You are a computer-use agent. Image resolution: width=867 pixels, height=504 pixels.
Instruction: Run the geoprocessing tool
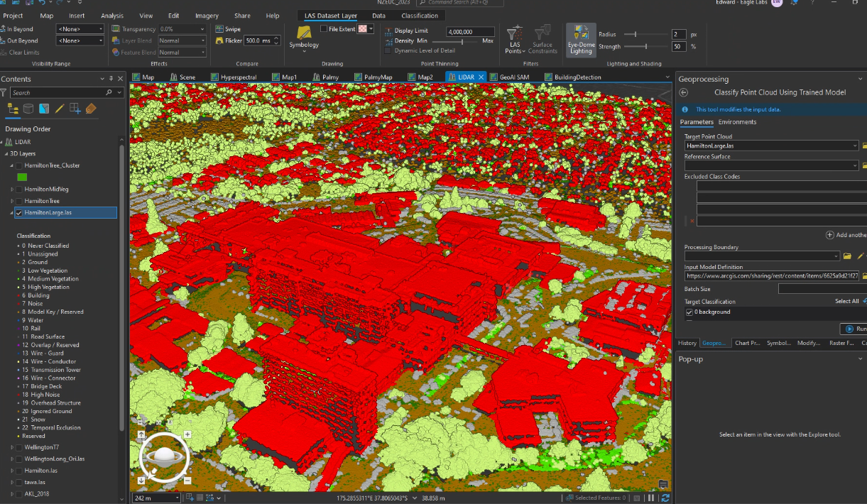tap(854, 329)
